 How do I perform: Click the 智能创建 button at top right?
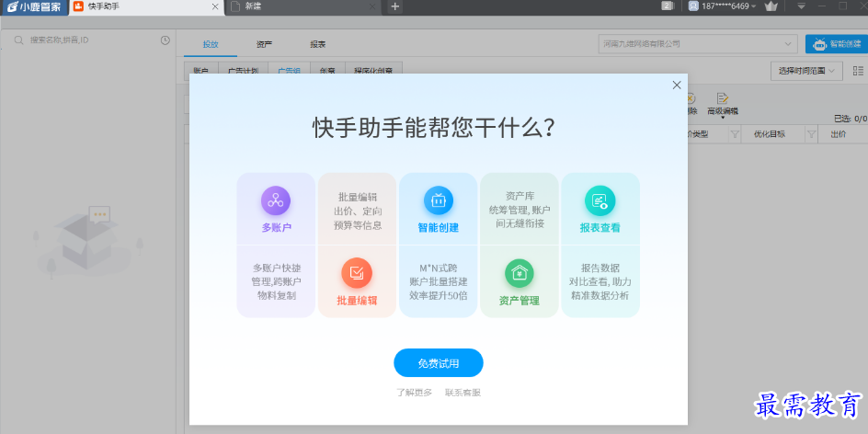pos(837,44)
